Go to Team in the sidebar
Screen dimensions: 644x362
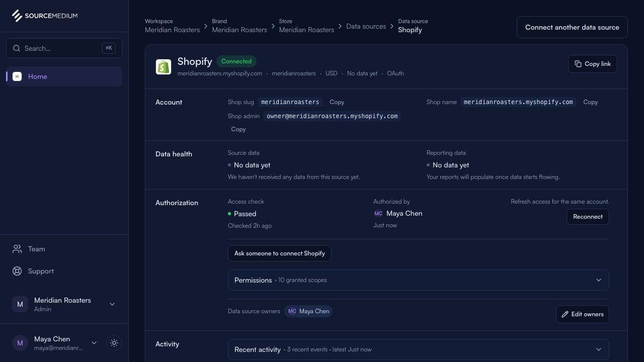click(x=64, y=249)
